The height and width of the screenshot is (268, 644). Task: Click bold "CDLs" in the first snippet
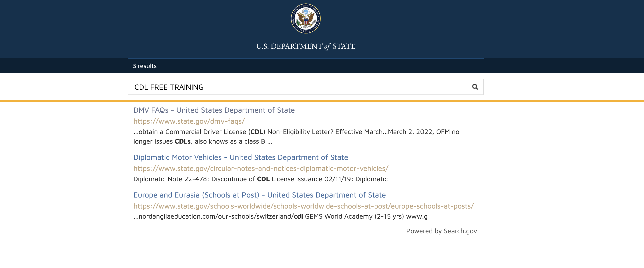point(183,141)
